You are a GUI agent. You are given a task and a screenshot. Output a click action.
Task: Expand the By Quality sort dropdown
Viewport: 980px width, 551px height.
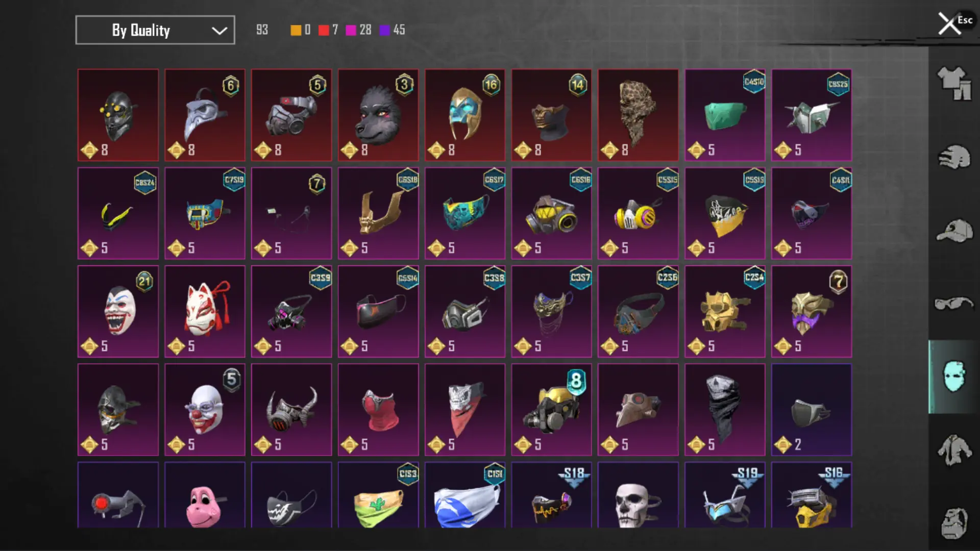tap(155, 30)
